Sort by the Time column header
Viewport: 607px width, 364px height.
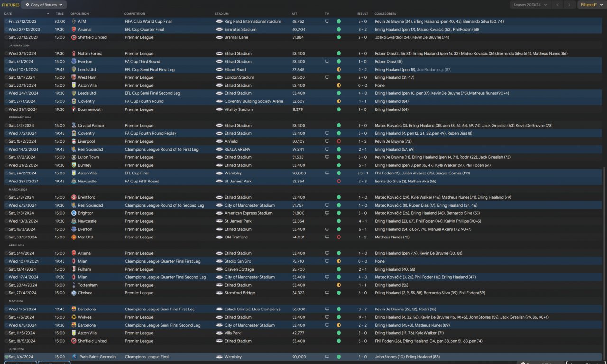60,14
